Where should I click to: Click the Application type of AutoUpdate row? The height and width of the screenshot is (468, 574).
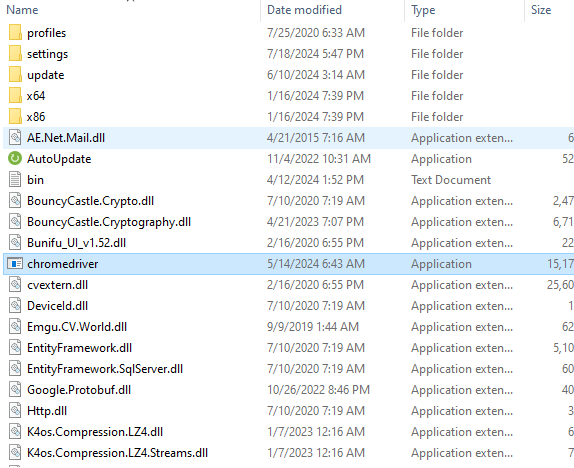pos(441,159)
